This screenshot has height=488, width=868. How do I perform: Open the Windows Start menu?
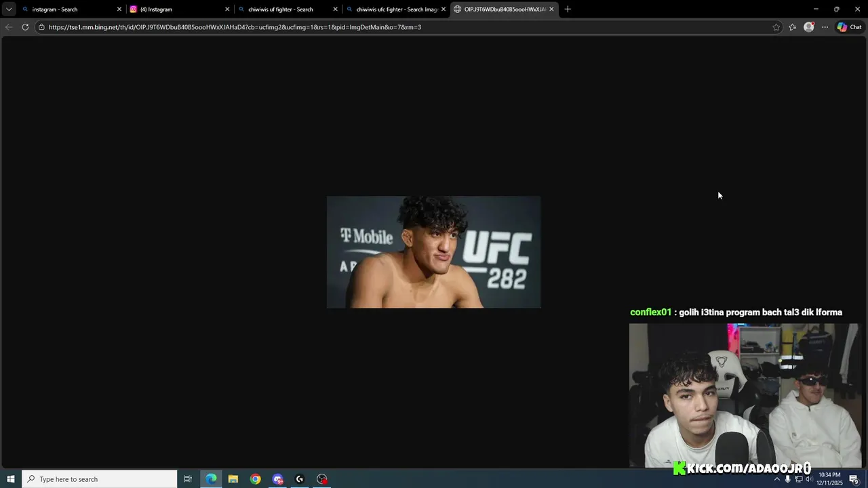tap(11, 479)
